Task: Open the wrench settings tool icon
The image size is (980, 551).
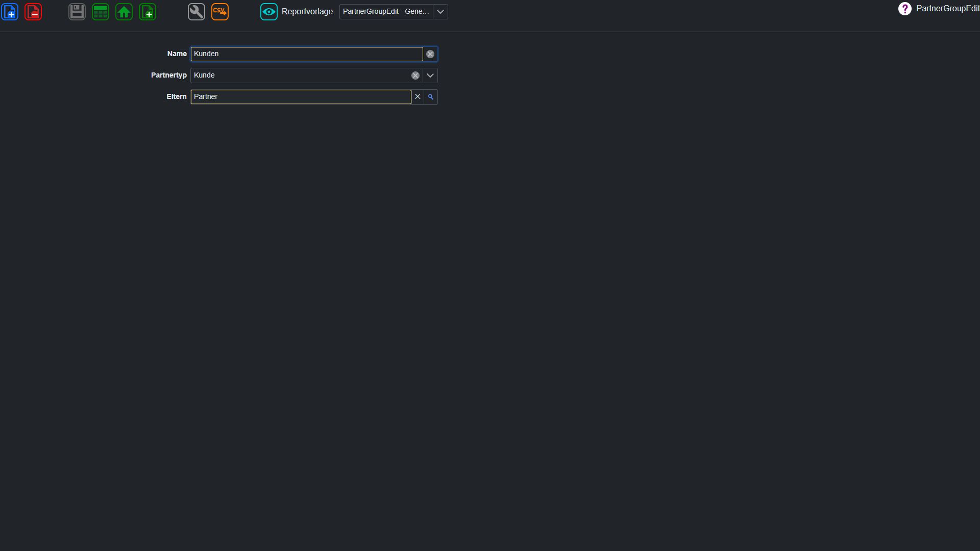Action: [197, 12]
